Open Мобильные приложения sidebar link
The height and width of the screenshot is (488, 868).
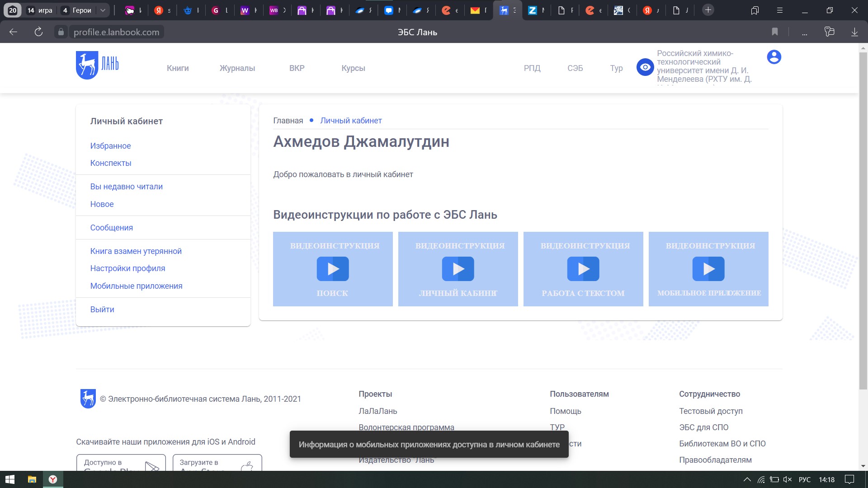pos(136,286)
